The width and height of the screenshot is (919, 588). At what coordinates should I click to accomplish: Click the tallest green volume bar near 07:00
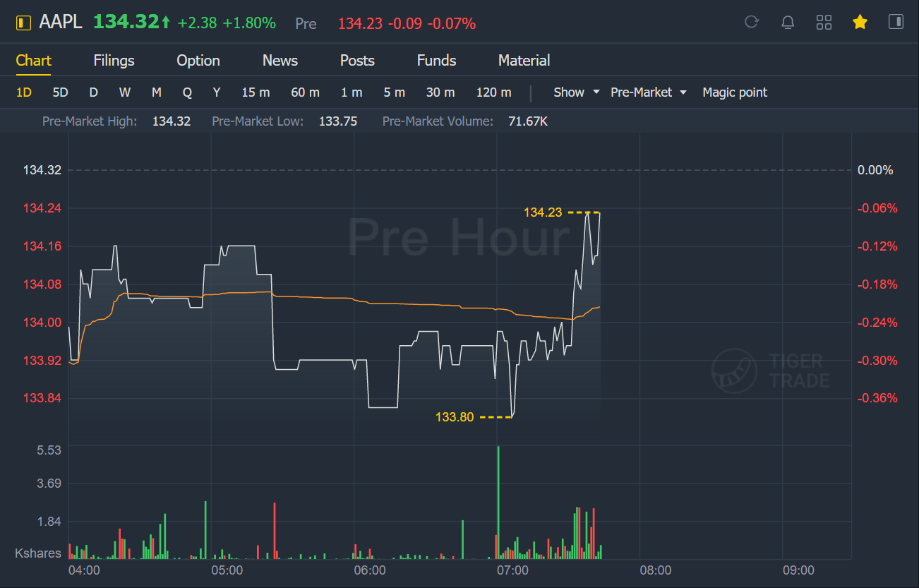(x=498, y=503)
